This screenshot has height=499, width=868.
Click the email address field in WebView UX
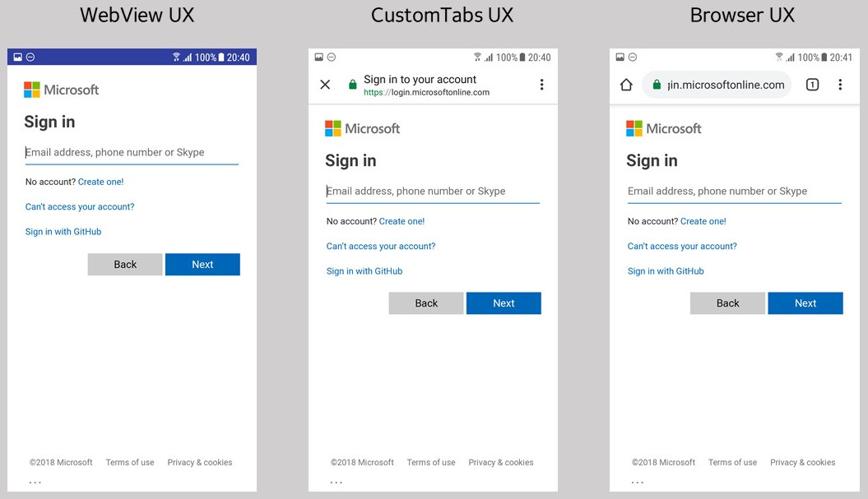[x=131, y=152]
